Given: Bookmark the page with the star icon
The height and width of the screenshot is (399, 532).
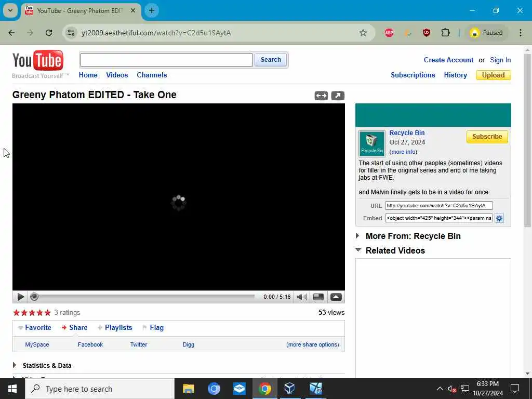Looking at the screenshot, I should tap(363, 33).
